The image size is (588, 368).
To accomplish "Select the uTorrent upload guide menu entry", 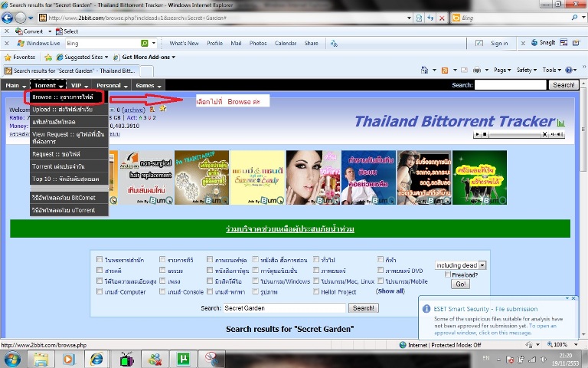I will [69, 210].
